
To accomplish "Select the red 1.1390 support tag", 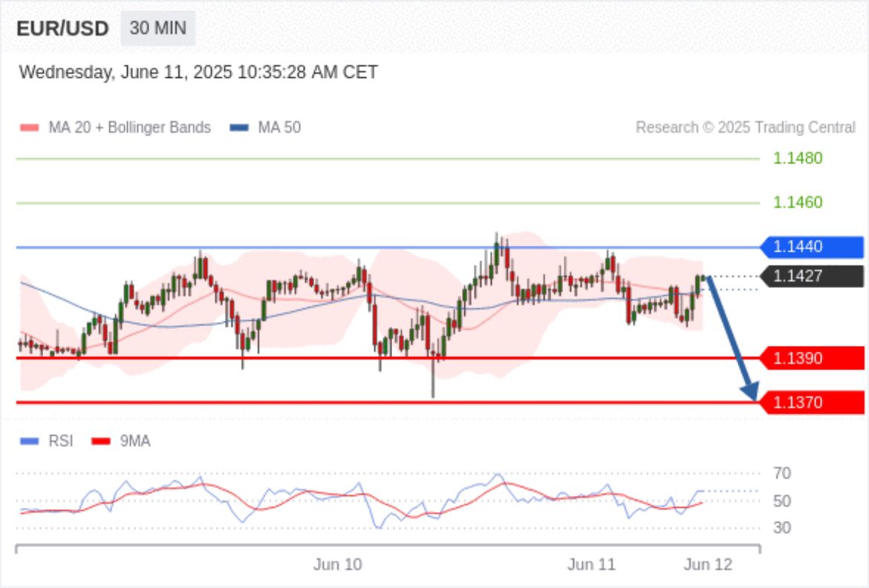I will coord(811,359).
